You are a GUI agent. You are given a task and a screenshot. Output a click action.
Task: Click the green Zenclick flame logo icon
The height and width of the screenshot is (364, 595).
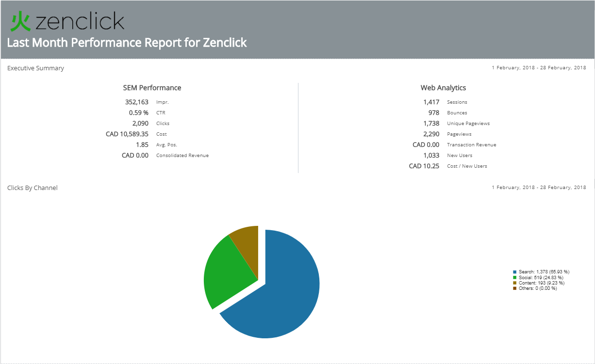click(x=21, y=22)
